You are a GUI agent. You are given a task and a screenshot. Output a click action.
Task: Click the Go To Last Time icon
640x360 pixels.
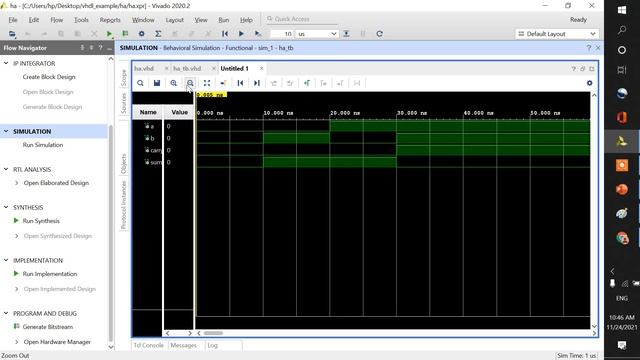[x=257, y=83]
